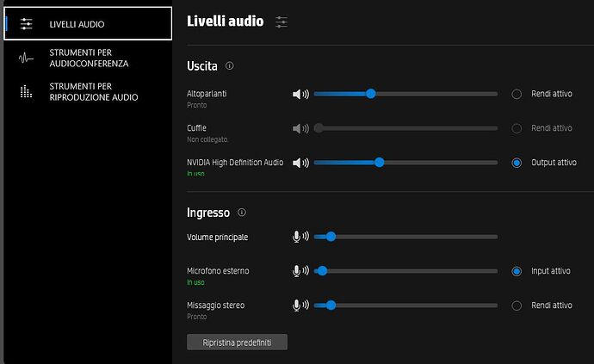Screen dimensions: 594x364
Task: Mute the Microfono esterno microphone icon
Action: (x=300, y=271)
